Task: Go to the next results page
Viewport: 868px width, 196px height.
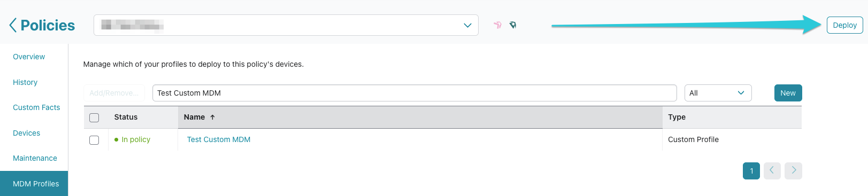Action: pyautogui.click(x=794, y=171)
